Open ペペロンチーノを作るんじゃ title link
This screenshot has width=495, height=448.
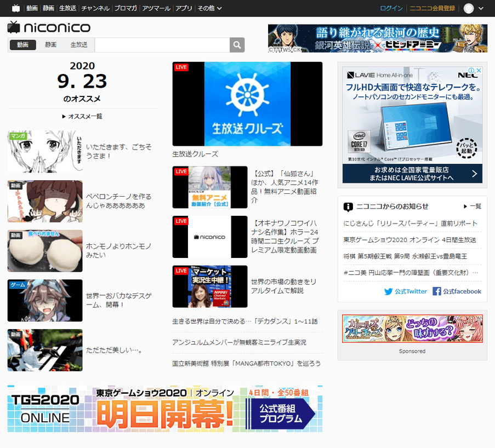(x=119, y=201)
